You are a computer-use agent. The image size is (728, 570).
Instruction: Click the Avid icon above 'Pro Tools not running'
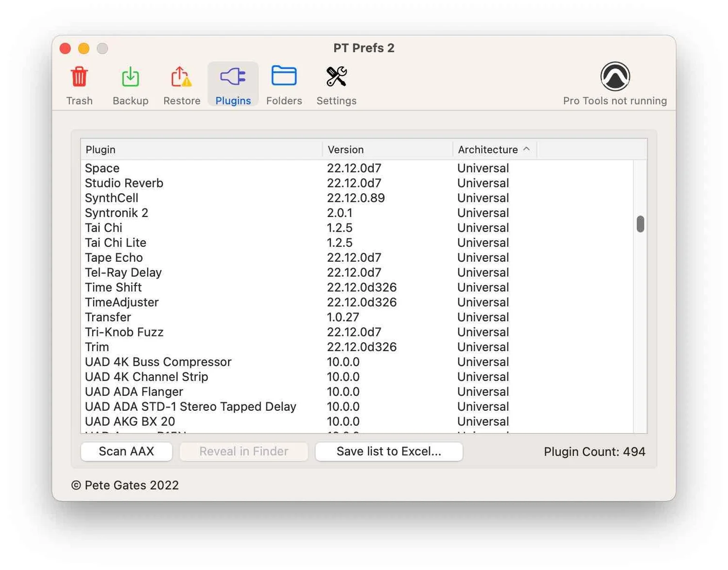pyautogui.click(x=614, y=76)
